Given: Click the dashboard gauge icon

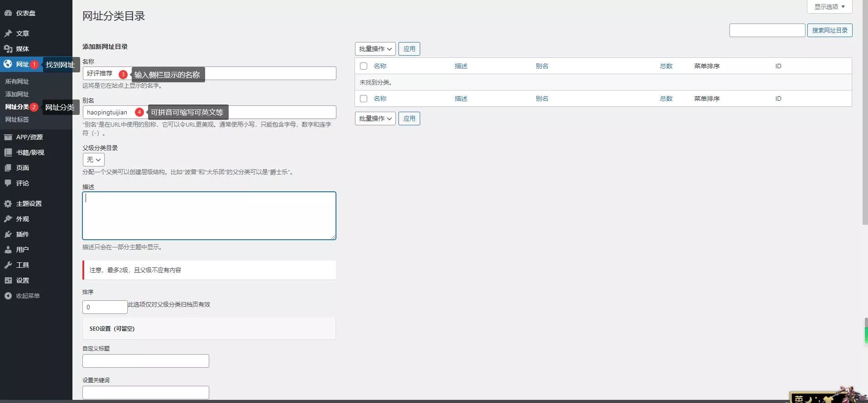Looking at the screenshot, I should click(x=8, y=13).
